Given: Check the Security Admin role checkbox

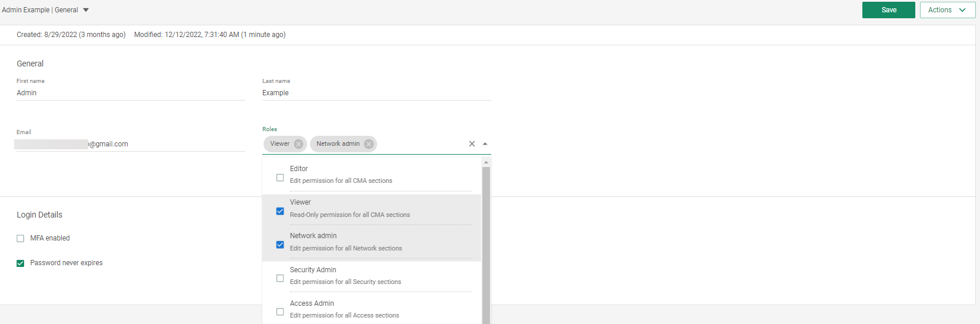Looking at the screenshot, I should [x=280, y=278].
